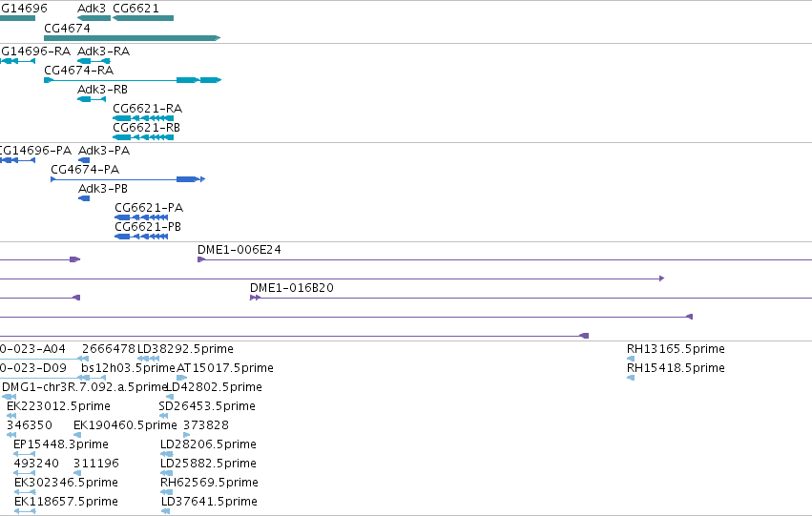The image size is (812, 516).
Task: Click the CG6621-PA protein glyph
Action: click(x=141, y=217)
